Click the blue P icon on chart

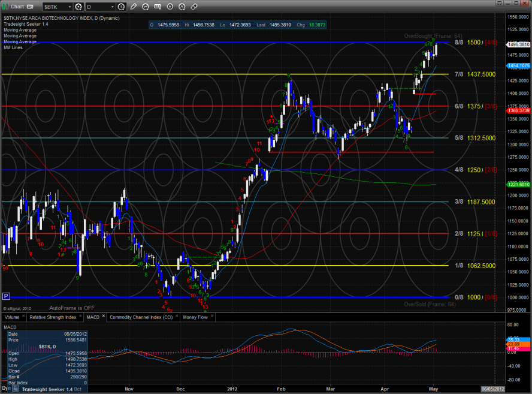coord(6,296)
